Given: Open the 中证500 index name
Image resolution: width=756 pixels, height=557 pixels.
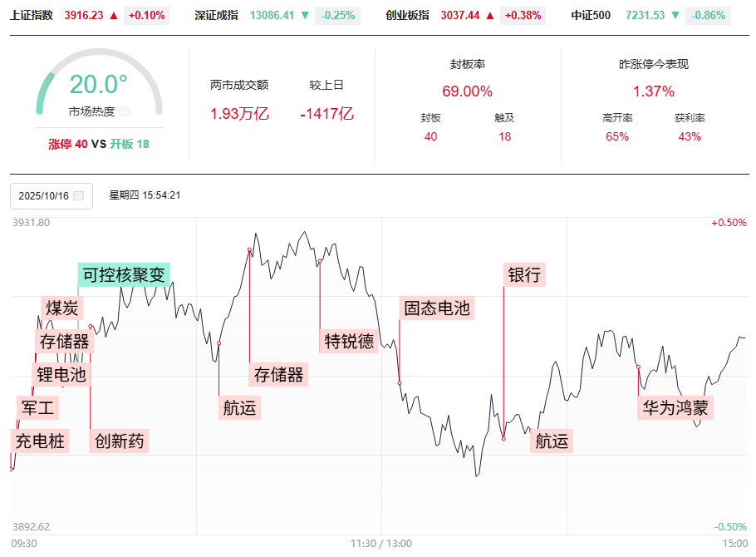Looking at the screenshot, I should click(x=592, y=15).
